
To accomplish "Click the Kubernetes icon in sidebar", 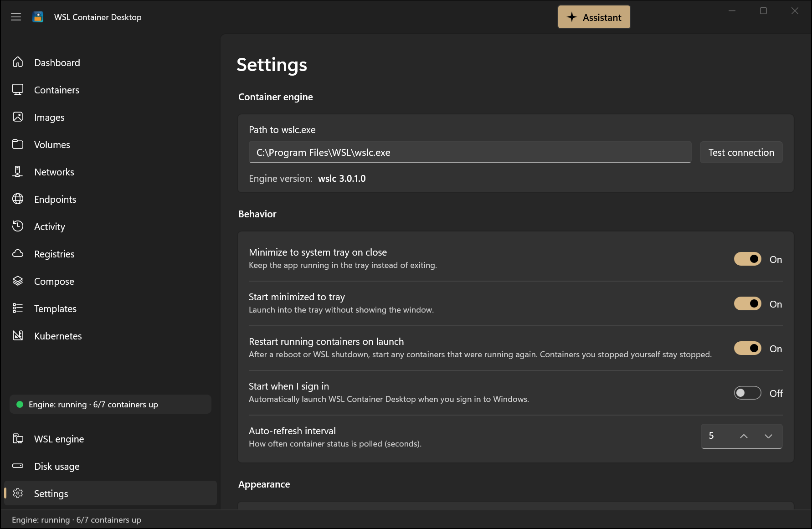I will (x=18, y=335).
